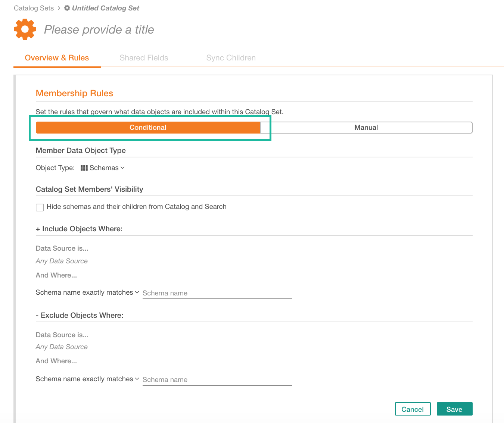Click Any Data Source under Exclude Objects
The width and height of the screenshot is (504, 423).
(x=62, y=347)
